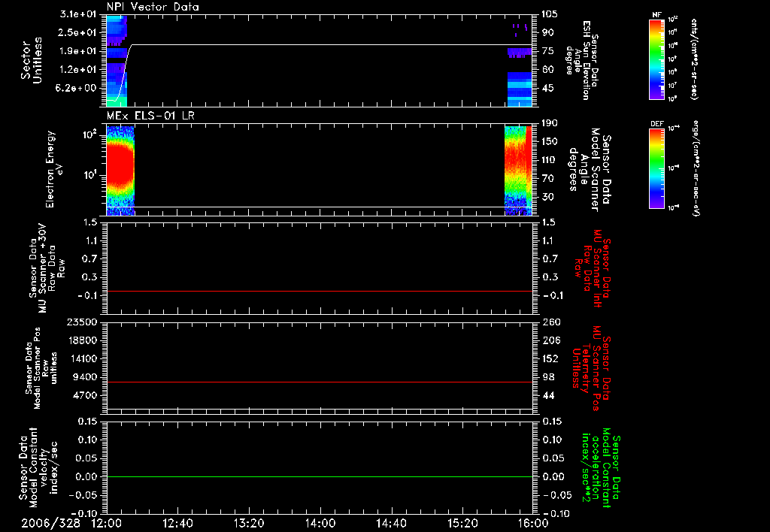Click the "3.1e+01" sector tick label
The height and width of the screenshot is (532, 770).
click(78, 14)
